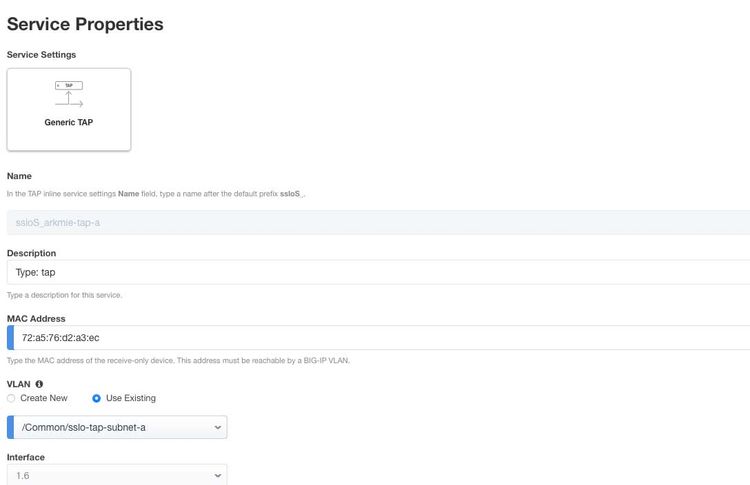Click the ssloS_arkime-tap-a Name field
Image resolution: width=750 pixels, height=485 pixels.
click(378, 223)
